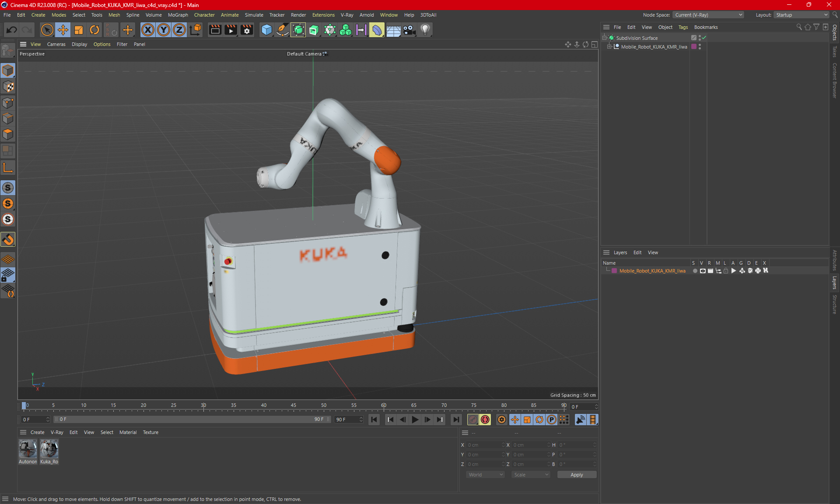Open the Scale mode dropdown

pyautogui.click(x=531, y=475)
